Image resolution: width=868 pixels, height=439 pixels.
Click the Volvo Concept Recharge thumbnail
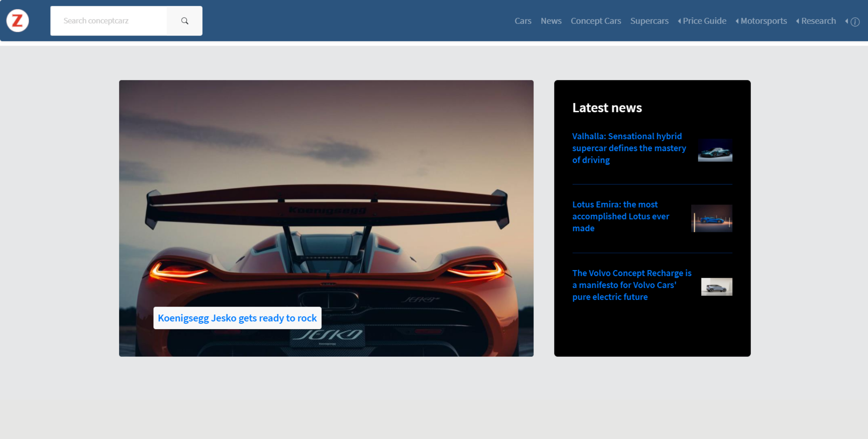coord(717,287)
